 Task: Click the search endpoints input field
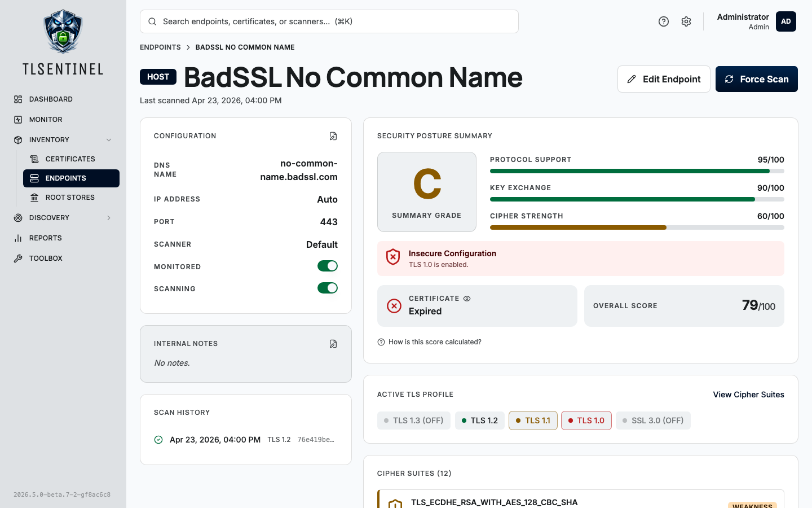coord(329,21)
